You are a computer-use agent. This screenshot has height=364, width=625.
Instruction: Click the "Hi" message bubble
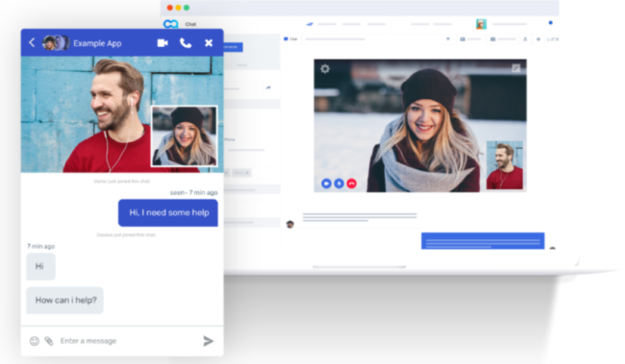40,266
